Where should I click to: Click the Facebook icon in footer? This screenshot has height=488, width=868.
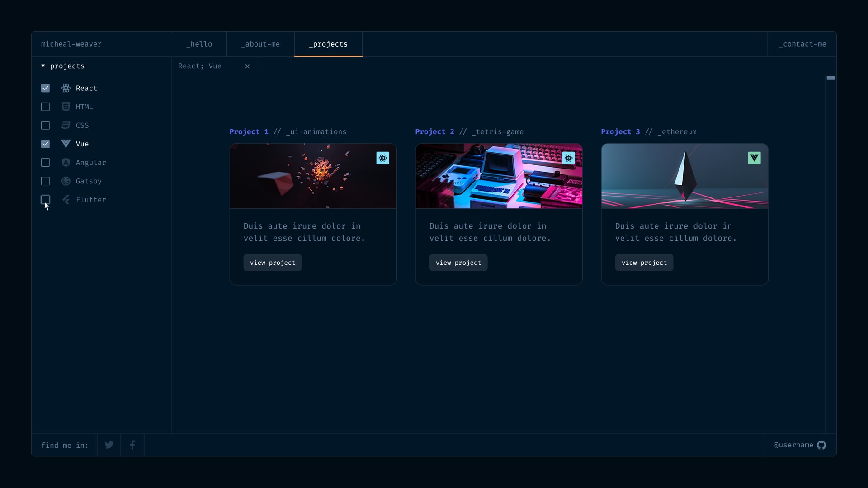click(132, 445)
